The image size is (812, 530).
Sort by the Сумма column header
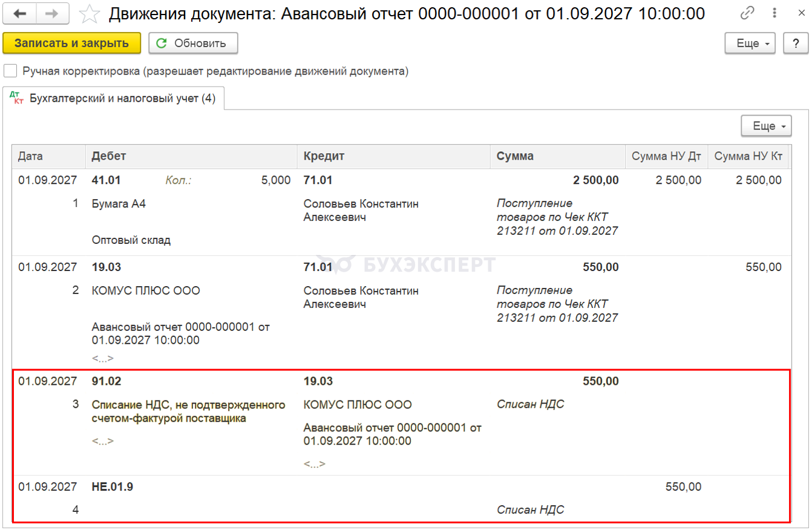tap(515, 156)
